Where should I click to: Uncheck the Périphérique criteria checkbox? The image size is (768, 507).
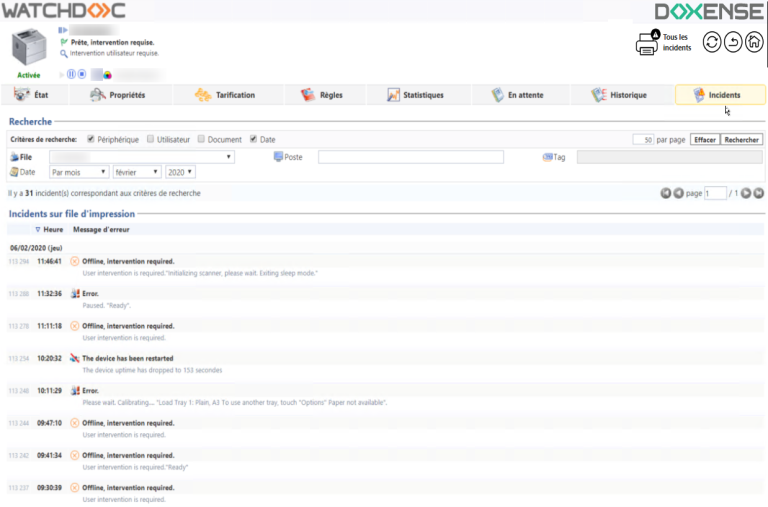click(91, 139)
